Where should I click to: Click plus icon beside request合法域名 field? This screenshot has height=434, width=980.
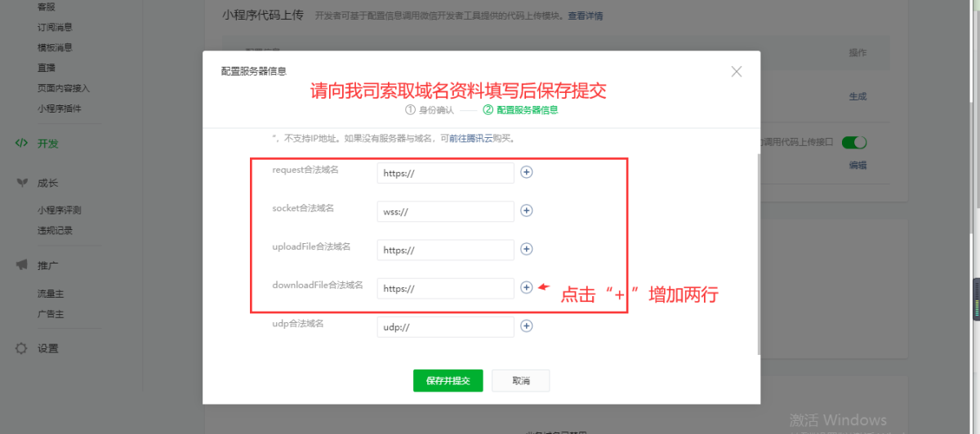(527, 172)
